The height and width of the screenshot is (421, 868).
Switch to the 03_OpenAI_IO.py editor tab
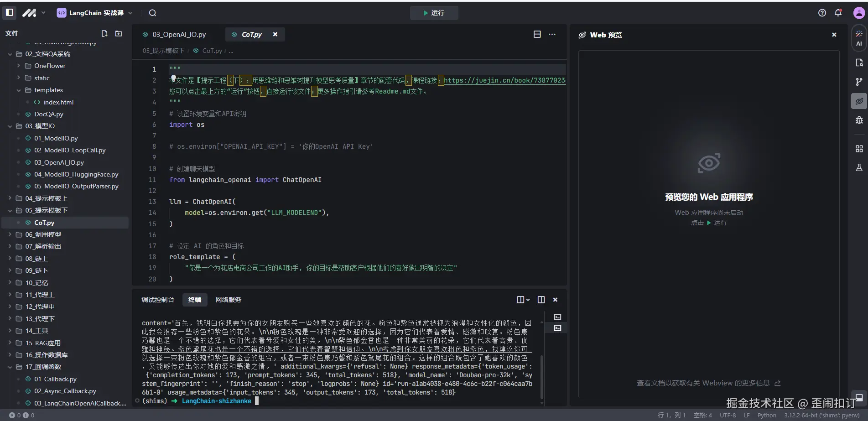point(179,35)
